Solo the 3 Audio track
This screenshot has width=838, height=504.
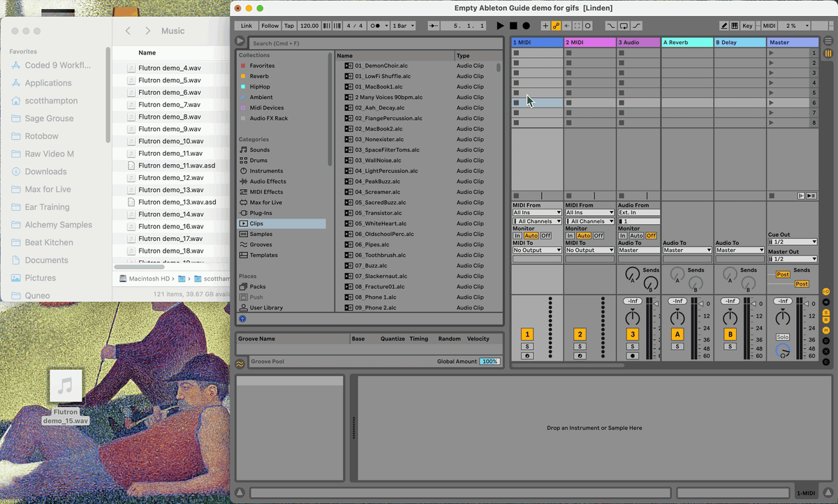632,346
